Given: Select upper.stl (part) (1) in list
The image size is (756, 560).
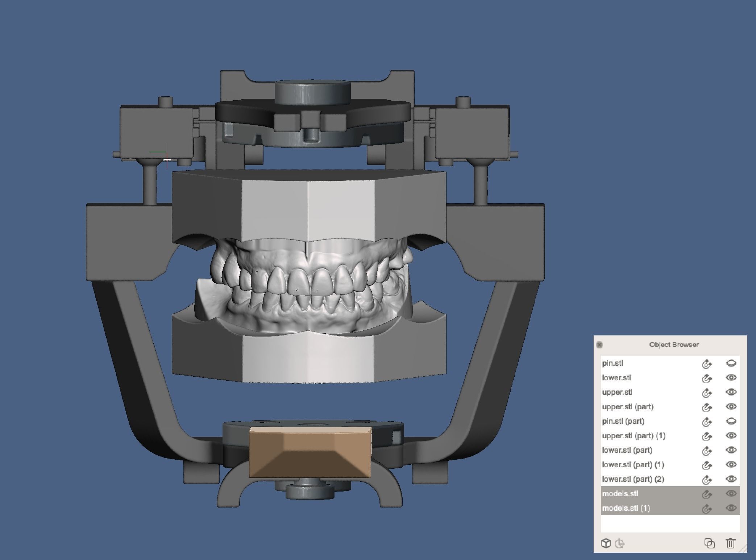Looking at the screenshot, I should pyautogui.click(x=634, y=436).
